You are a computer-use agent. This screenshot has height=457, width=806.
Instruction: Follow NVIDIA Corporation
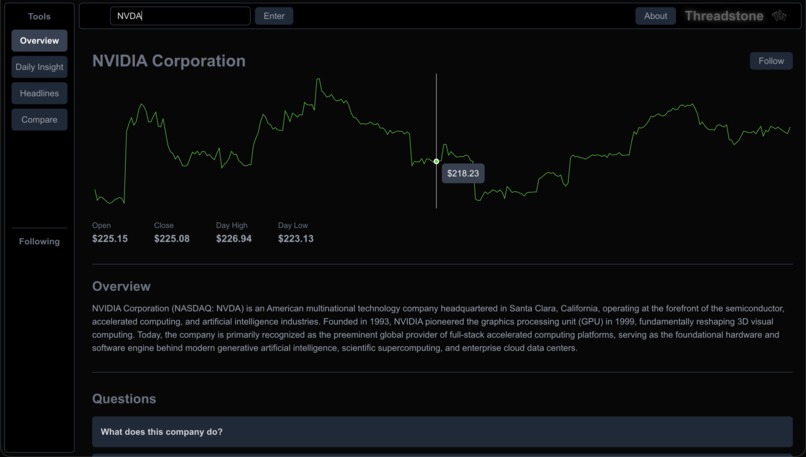771,61
